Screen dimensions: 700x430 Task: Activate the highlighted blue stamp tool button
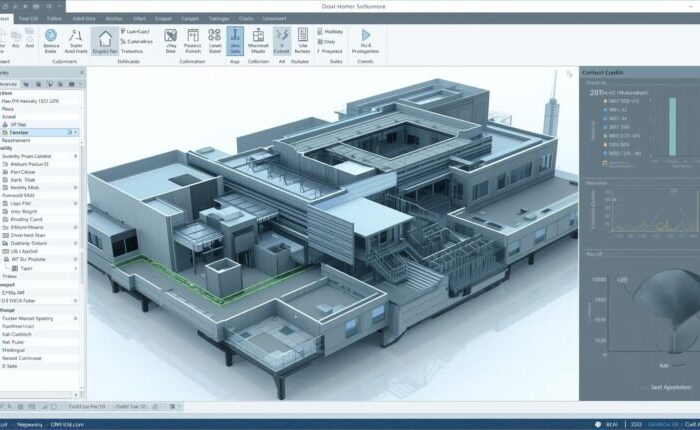(x=235, y=41)
